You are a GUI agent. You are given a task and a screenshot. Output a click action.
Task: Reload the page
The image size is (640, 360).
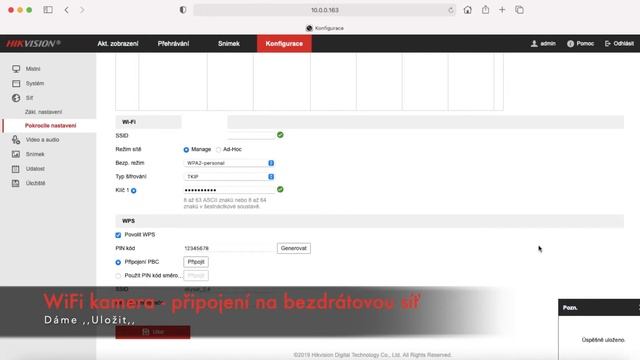pos(451,10)
